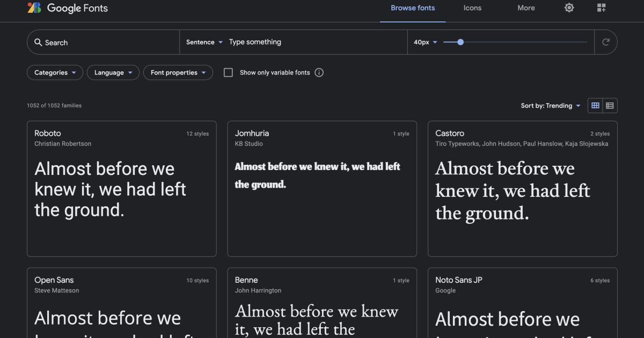Open the Categories dropdown
This screenshot has height=338, width=644.
(x=54, y=72)
